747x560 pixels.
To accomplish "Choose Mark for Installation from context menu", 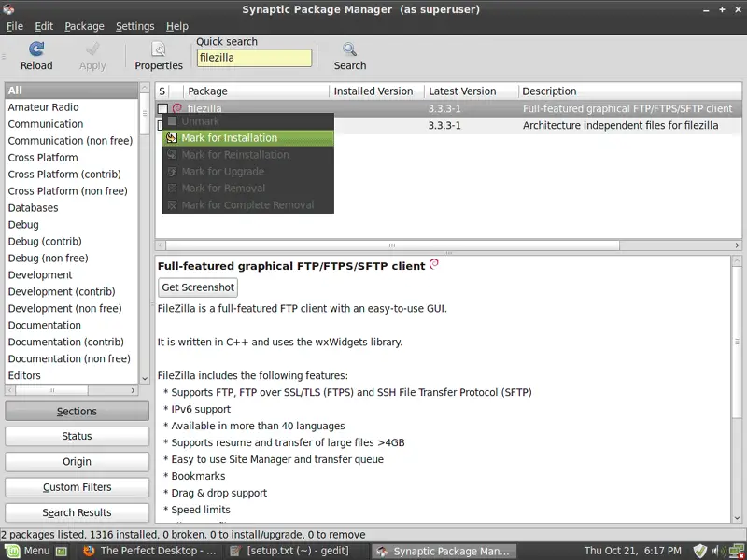I will click(x=229, y=138).
